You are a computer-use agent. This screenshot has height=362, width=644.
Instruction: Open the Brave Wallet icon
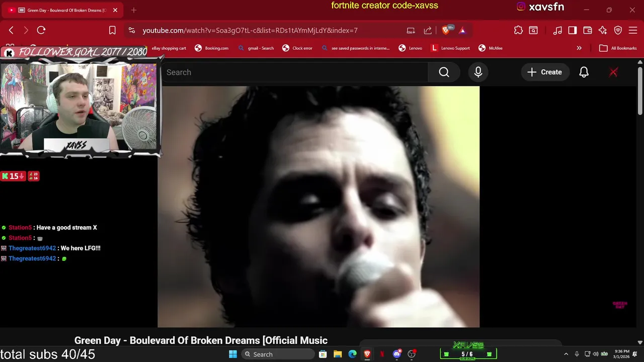pyautogui.click(x=588, y=30)
